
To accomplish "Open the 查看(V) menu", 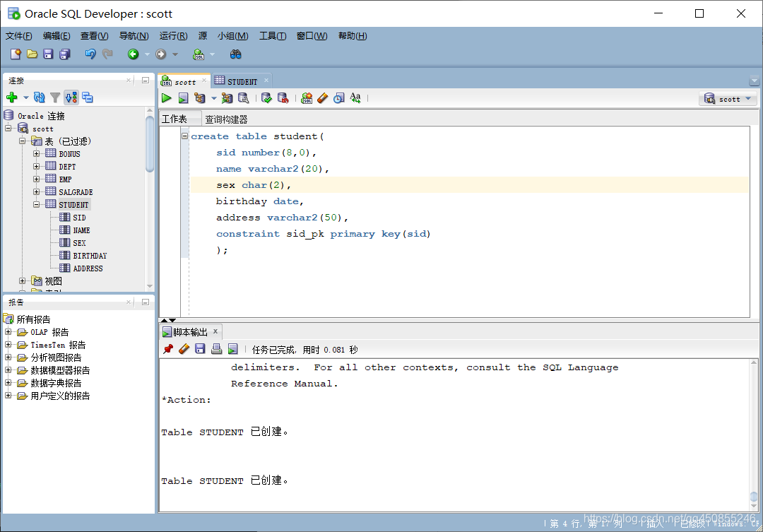I will pyautogui.click(x=95, y=36).
